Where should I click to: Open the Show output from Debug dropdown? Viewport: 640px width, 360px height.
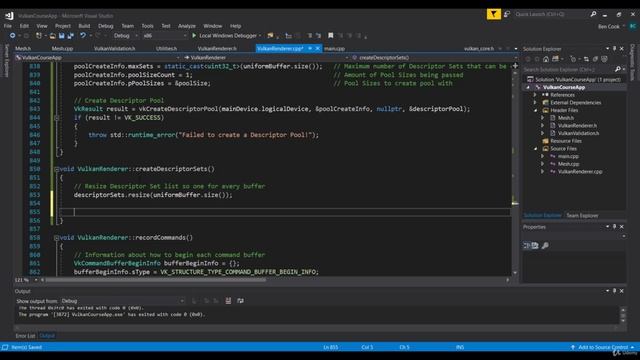(122, 301)
